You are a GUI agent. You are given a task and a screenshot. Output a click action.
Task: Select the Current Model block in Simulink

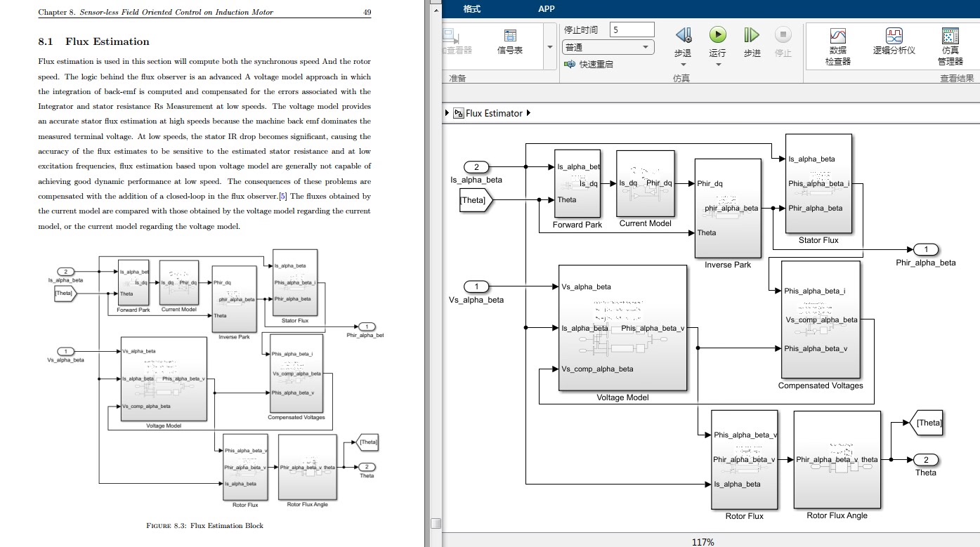click(x=646, y=183)
